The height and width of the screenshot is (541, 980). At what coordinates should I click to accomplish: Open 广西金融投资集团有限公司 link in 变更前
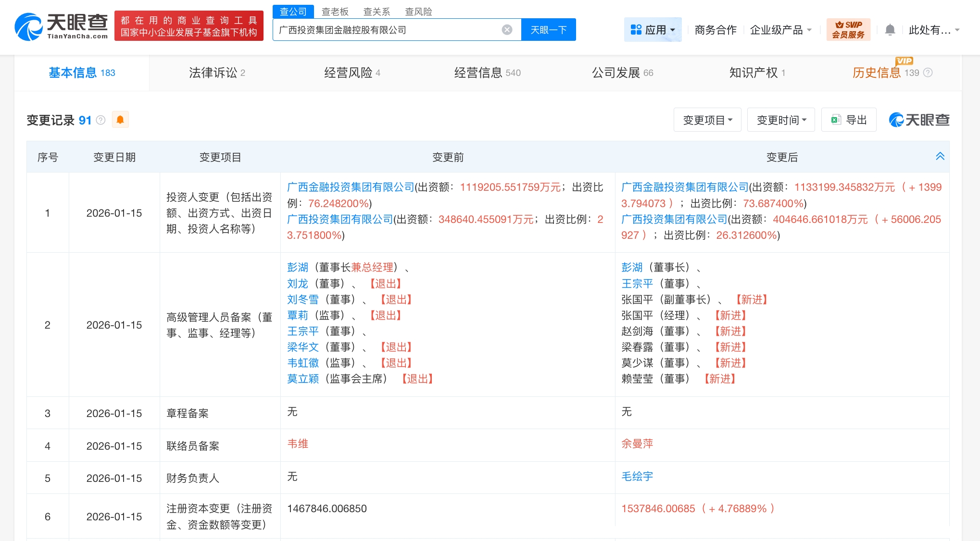350,187
